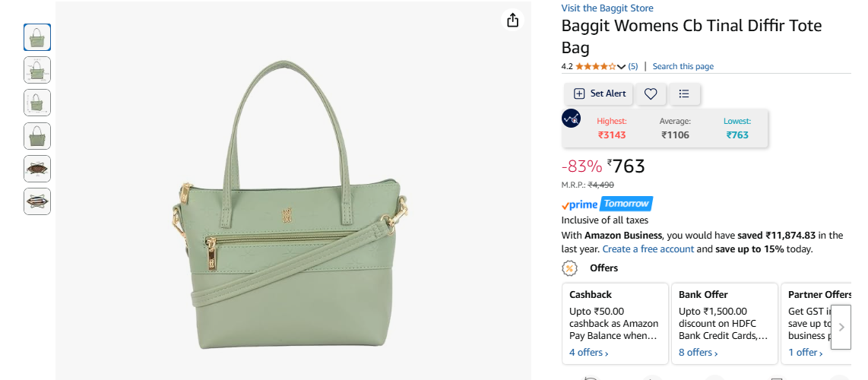Add to wishlist with heart icon
The height and width of the screenshot is (380, 868).
[x=651, y=94]
